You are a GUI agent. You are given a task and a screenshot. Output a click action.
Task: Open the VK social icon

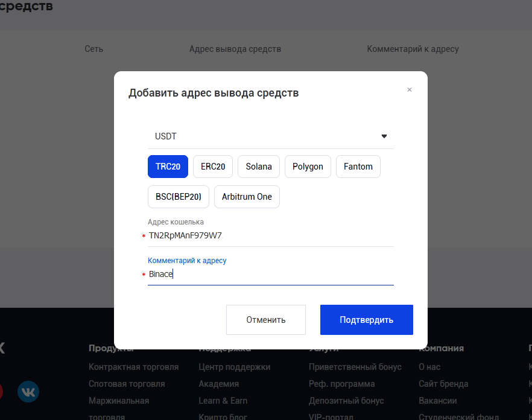[x=28, y=392]
